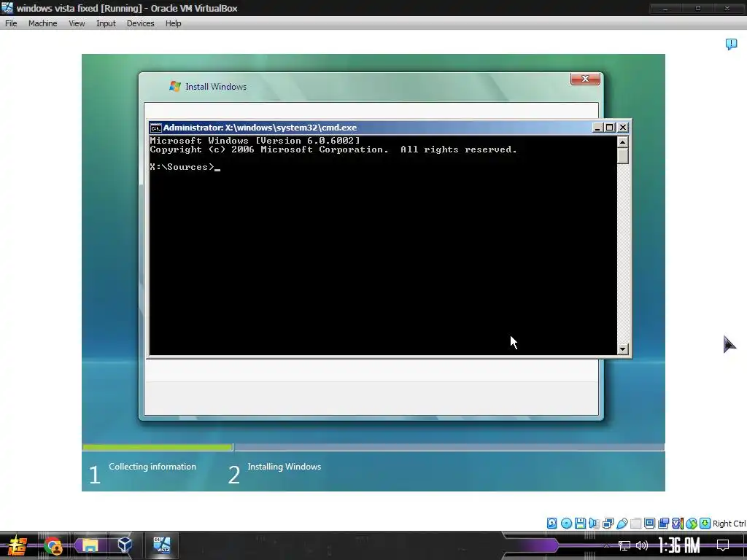Close the VirtualBox VM window
This screenshot has height=560, width=747.
point(727,8)
